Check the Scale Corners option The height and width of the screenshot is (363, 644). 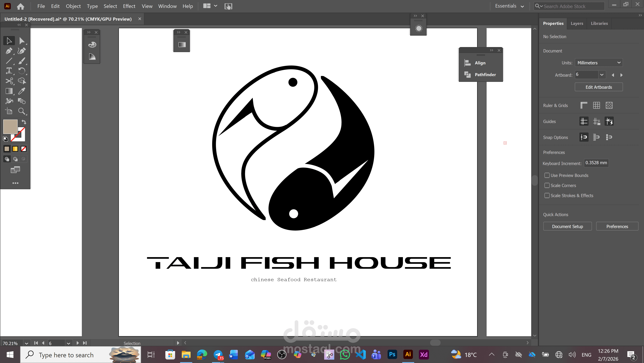[547, 185]
